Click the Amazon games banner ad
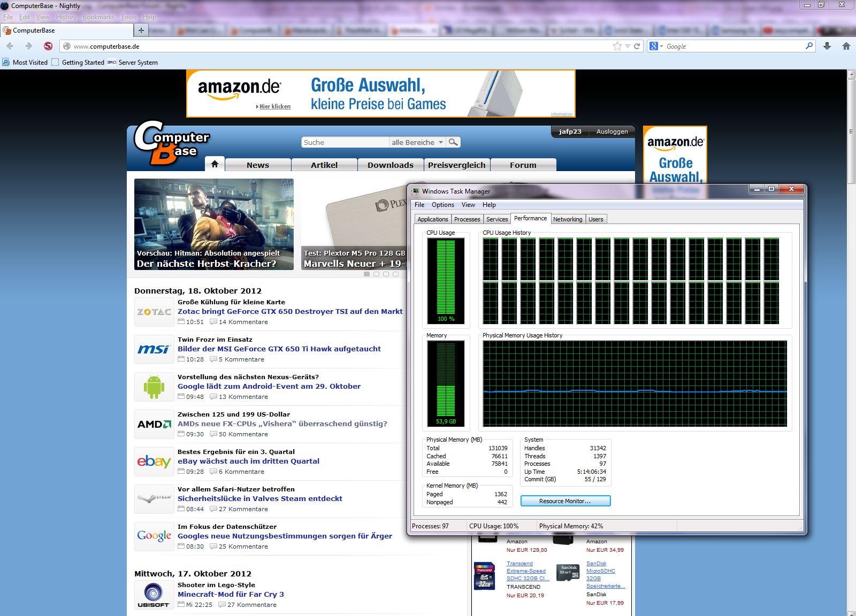The width and height of the screenshot is (856, 616). [x=380, y=94]
